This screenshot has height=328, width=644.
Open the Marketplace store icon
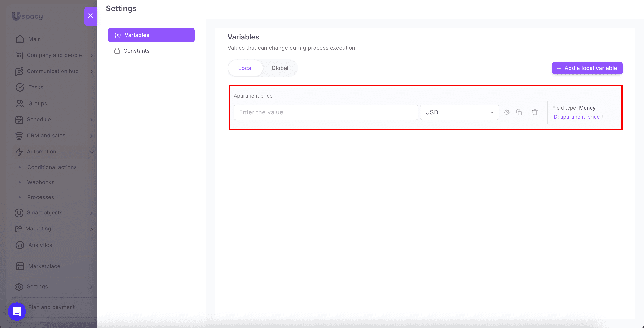point(20,266)
